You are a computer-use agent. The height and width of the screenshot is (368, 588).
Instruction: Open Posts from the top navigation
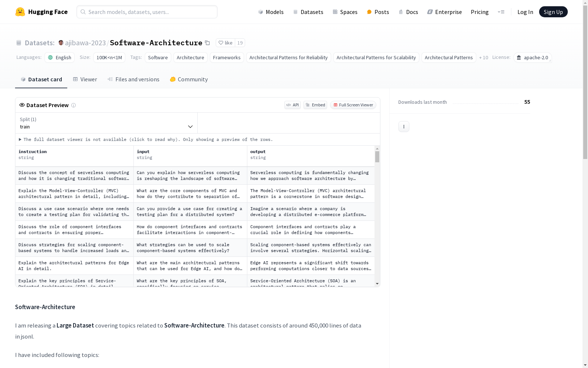pos(378,12)
